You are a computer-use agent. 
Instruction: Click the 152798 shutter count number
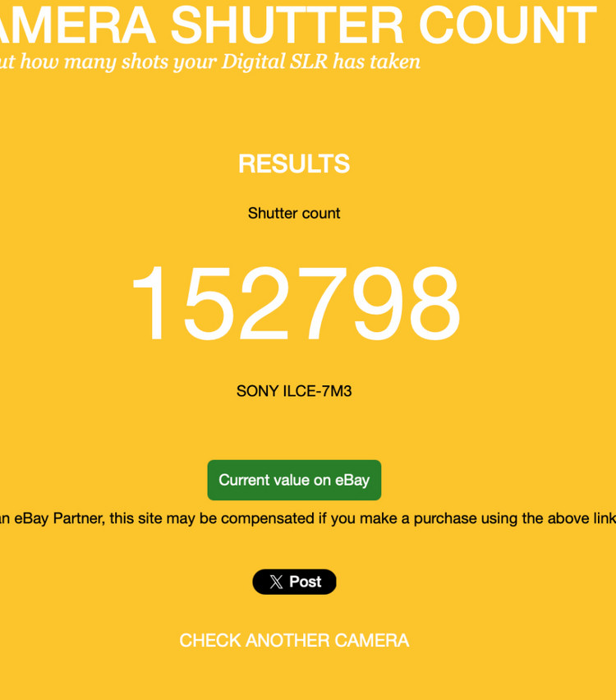coord(294,304)
